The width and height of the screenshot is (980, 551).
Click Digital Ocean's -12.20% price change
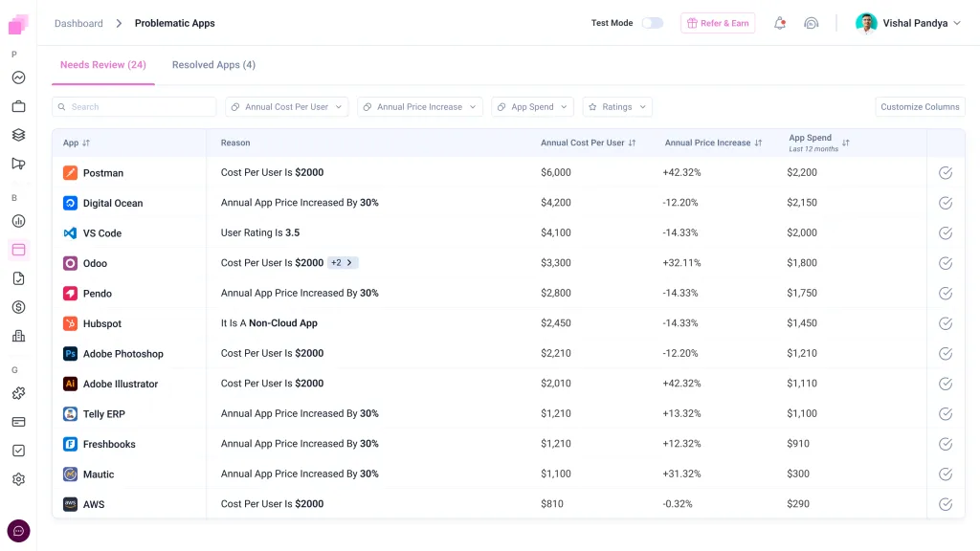coord(680,203)
